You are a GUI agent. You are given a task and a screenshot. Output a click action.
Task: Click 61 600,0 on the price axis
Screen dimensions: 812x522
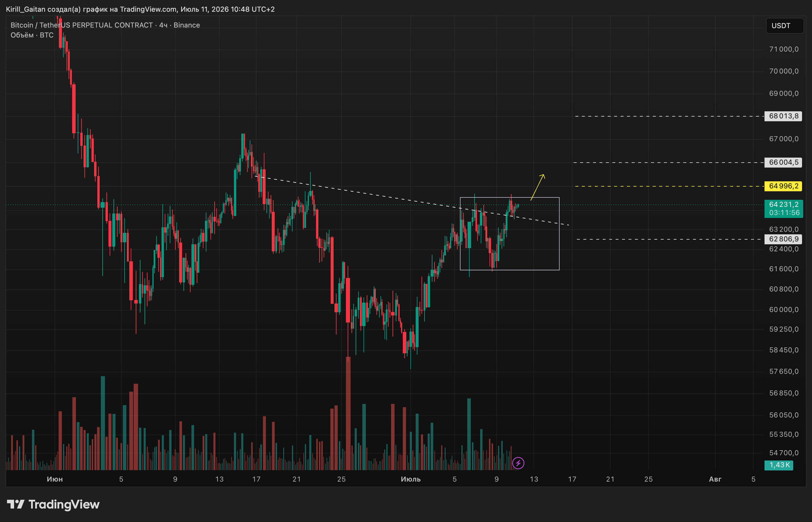[784, 269]
